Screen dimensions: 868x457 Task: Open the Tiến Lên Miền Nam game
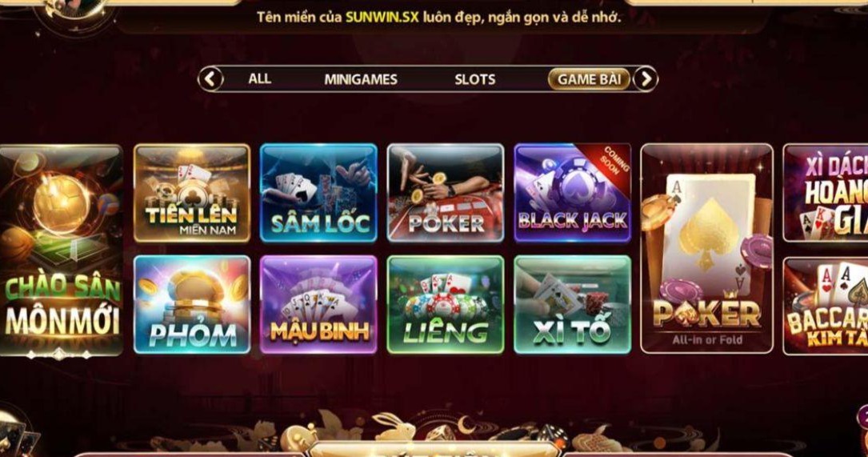pos(192,193)
